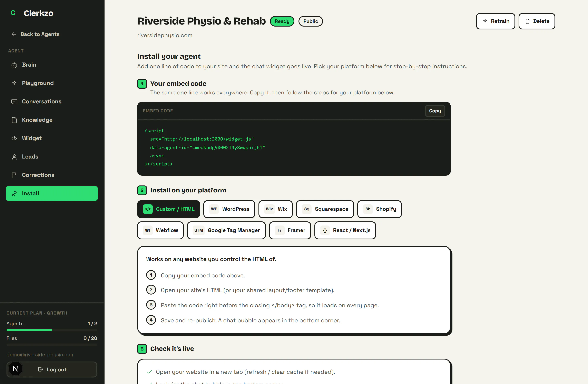Click 'Open your website in a new tab' item

point(245,372)
